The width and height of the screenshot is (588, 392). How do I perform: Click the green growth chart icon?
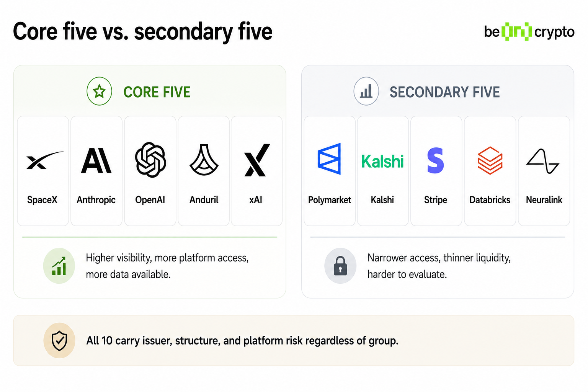pos(59,266)
